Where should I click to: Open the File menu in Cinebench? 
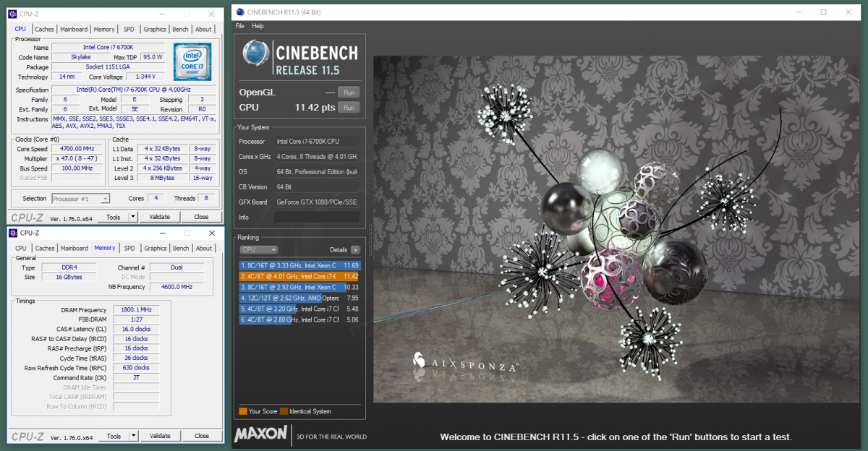tap(240, 26)
